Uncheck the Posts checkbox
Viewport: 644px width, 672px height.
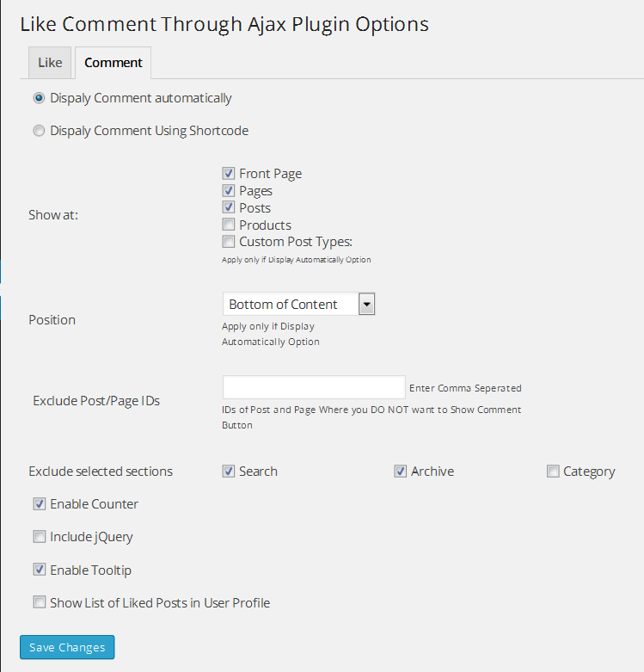229,207
